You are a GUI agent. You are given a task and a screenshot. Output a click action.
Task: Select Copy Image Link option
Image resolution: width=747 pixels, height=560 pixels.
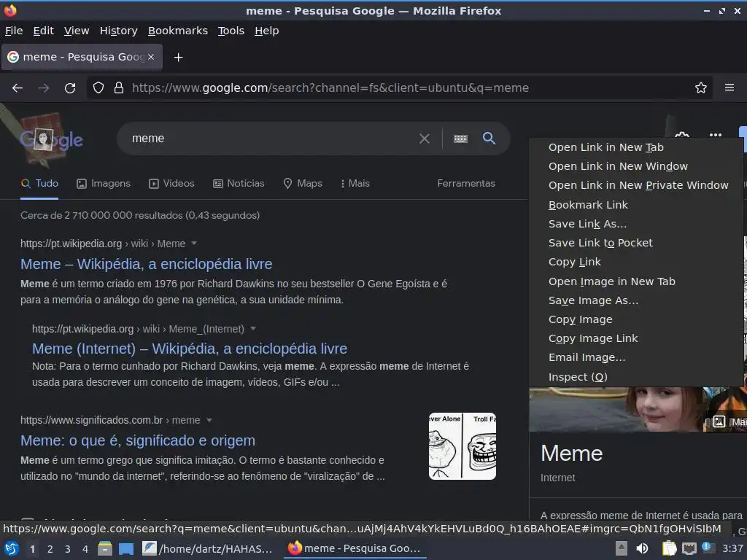pos(635,338)
